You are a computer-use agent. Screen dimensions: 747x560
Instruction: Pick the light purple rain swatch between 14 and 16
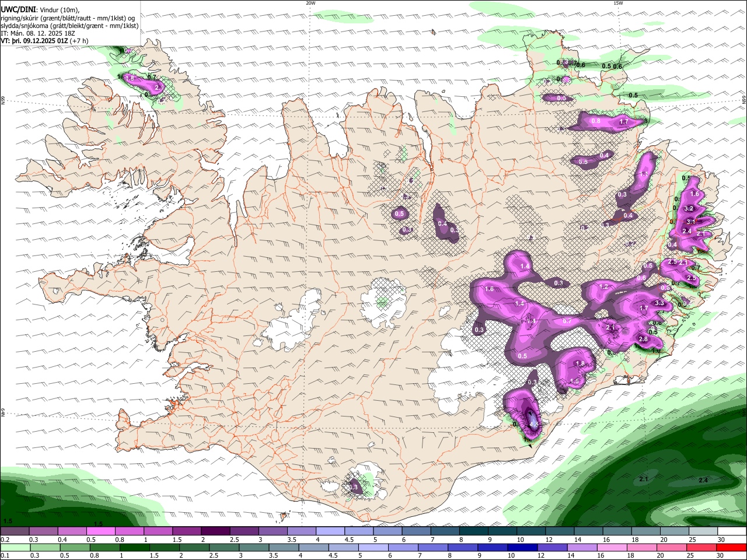[582, 547]
